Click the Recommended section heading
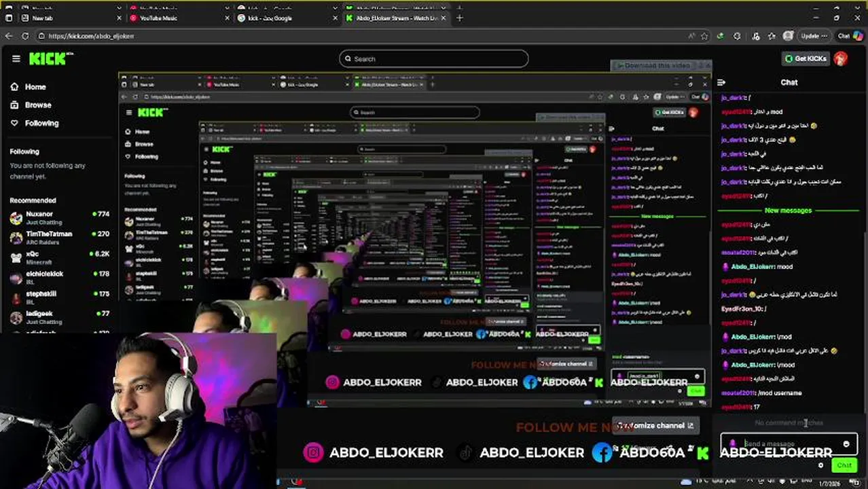The width and height of the screenshot is (868, 489). (x=33, y=200)
